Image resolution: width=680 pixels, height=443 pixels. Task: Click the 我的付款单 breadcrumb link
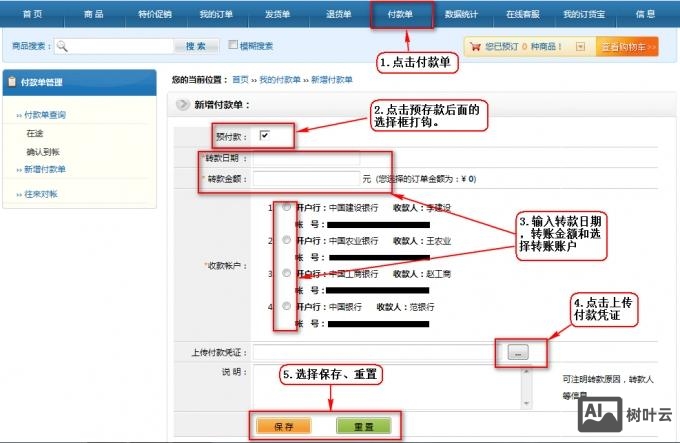280,79
